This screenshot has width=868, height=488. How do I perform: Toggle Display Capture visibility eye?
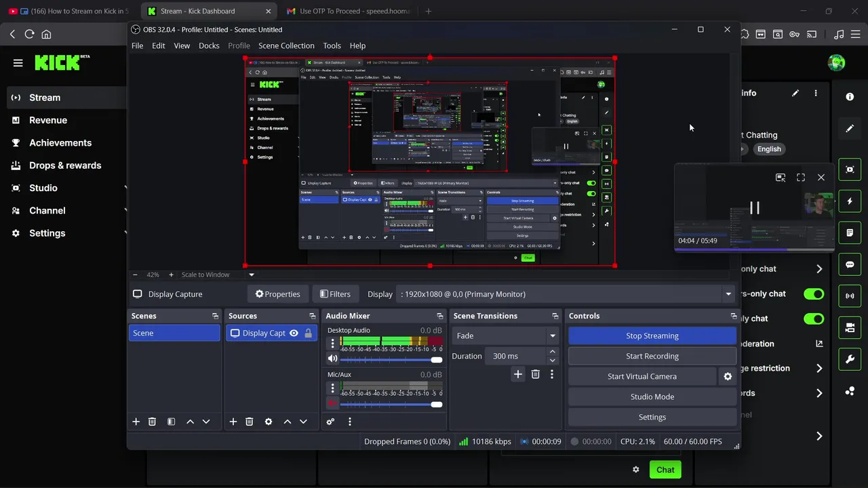pyautogui.click(x=294, y=333)
